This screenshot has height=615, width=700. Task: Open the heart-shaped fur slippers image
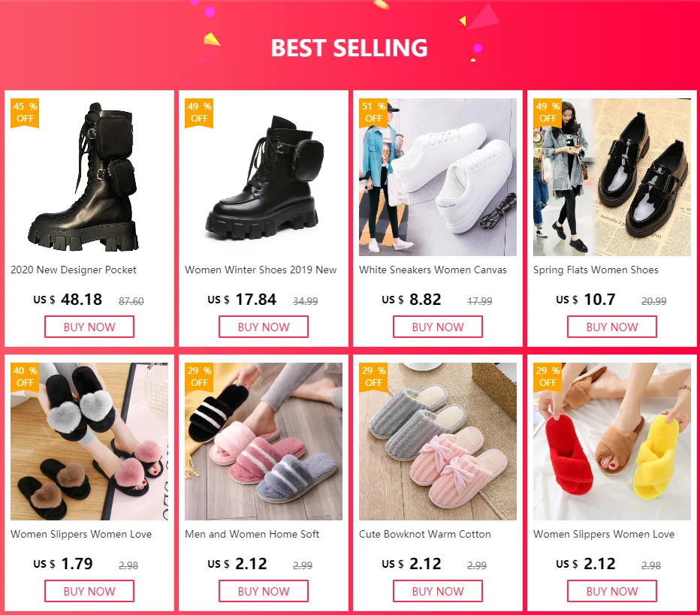point(89,442)
